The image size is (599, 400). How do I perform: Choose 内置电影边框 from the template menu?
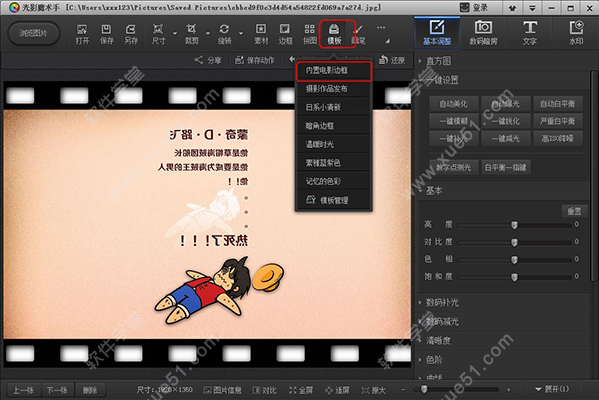click(x=334, y=71)
